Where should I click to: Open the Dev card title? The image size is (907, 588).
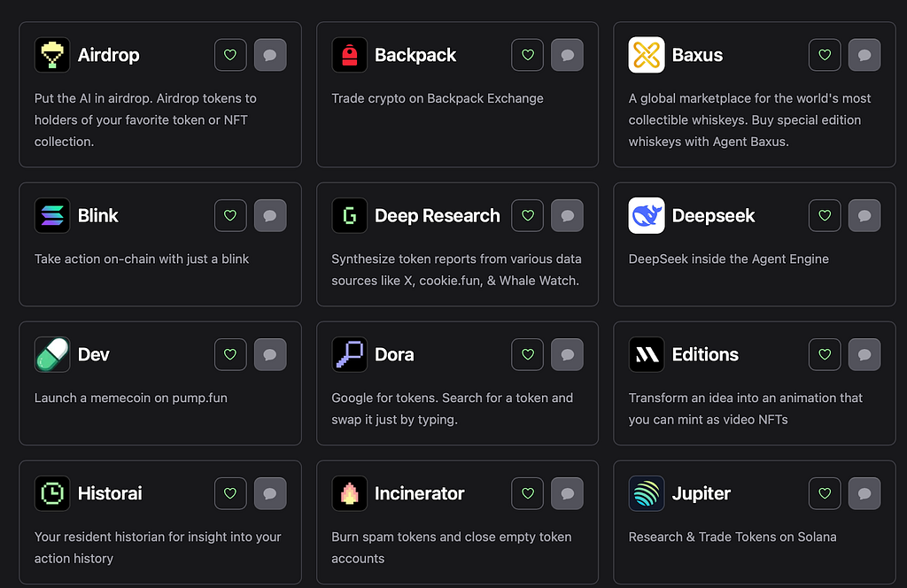point(94,354)
